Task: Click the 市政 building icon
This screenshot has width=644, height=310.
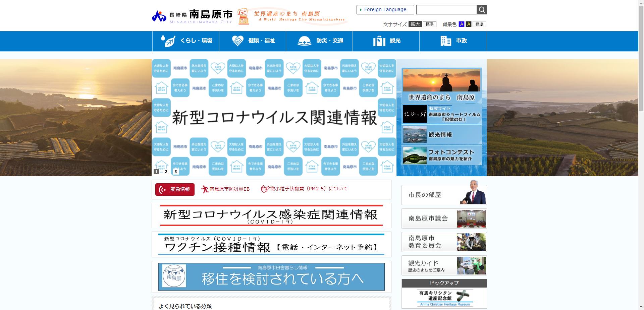Action: click(x=445, y=41)
